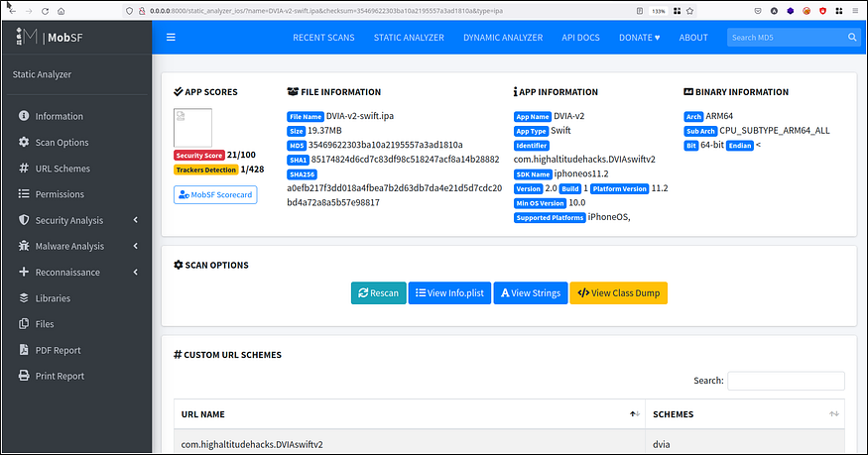Click the Rescan button

(379, 293)
